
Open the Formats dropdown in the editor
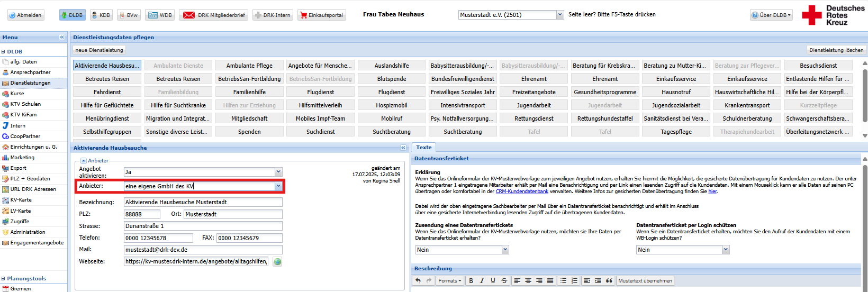click(x=449, y=281)
